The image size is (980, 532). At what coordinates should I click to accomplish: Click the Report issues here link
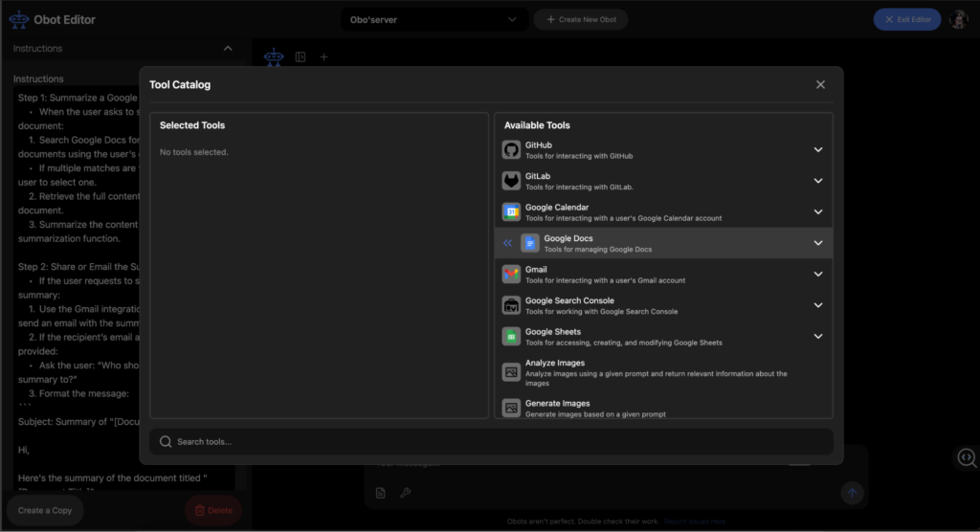pyautogui.click(x=695, y=521)
